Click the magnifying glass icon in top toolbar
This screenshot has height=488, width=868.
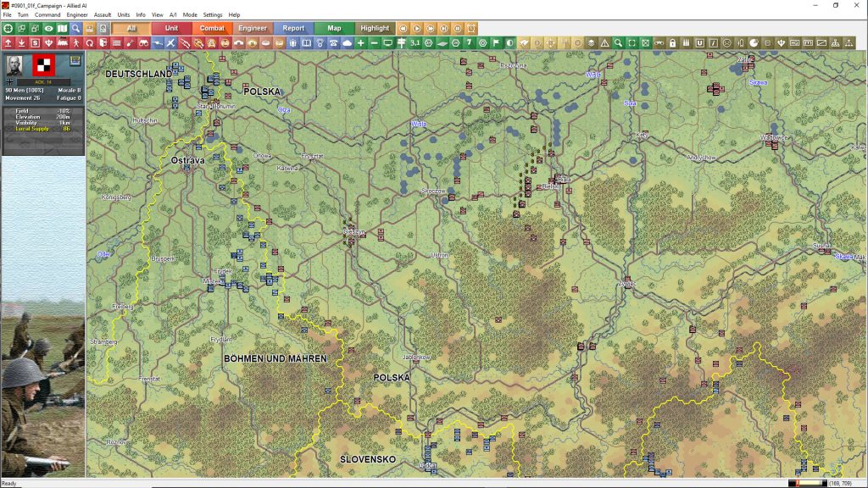pyautogui.click(x=75, y=28)
